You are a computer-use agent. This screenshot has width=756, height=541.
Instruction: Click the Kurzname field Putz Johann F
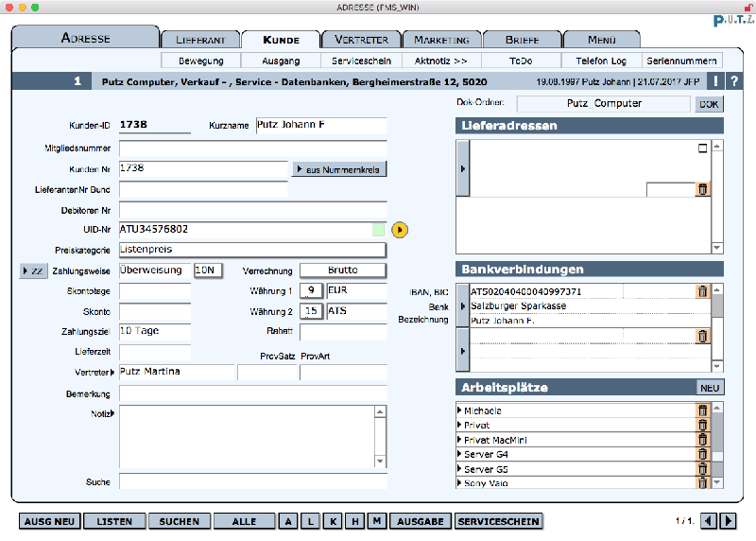[x=321, y=125]
